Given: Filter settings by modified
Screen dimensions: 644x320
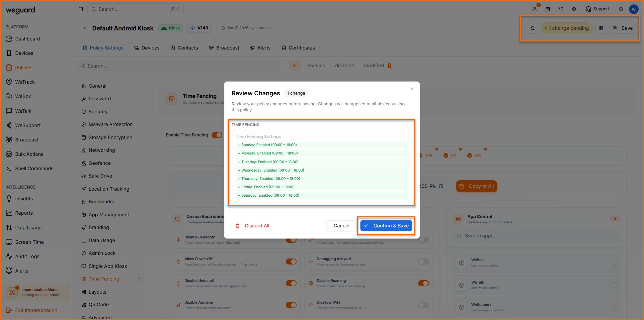Looking at the screenshot, I should pos(374,66).
